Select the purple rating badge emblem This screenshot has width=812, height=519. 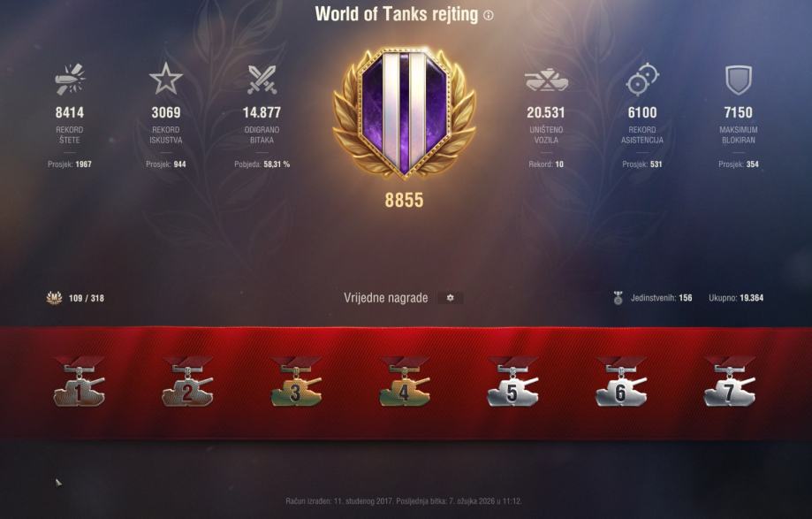point(404,113)
